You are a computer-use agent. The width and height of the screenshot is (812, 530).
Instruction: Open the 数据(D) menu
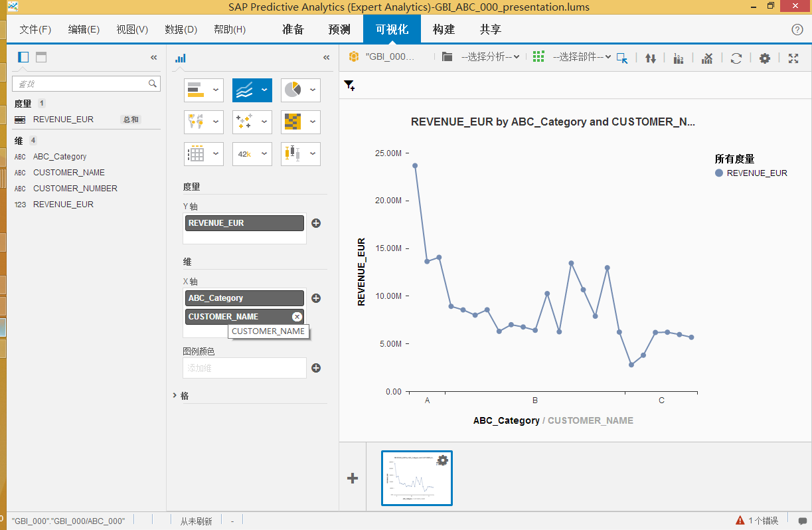coord(181,30)
